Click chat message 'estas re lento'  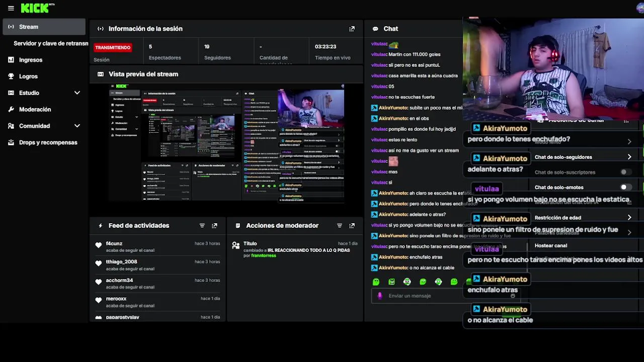point(404,140)
